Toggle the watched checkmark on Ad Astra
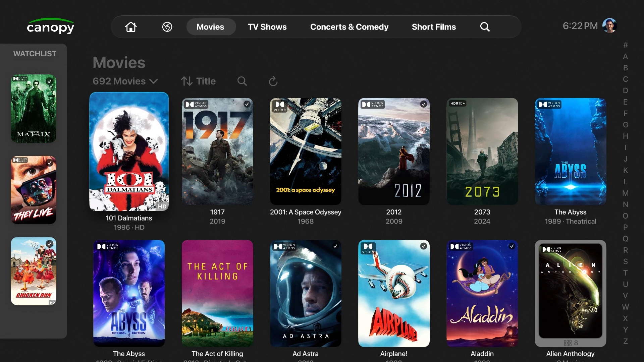Image resolution: width=644 pixels, height=362 pixels. [335, 246]
